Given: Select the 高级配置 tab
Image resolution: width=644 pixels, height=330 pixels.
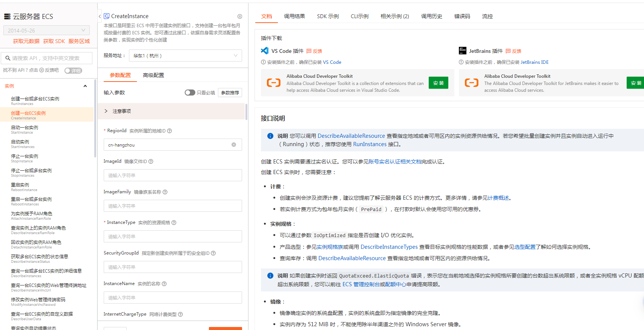Looking at the screenshot, I should coord(153,75).
